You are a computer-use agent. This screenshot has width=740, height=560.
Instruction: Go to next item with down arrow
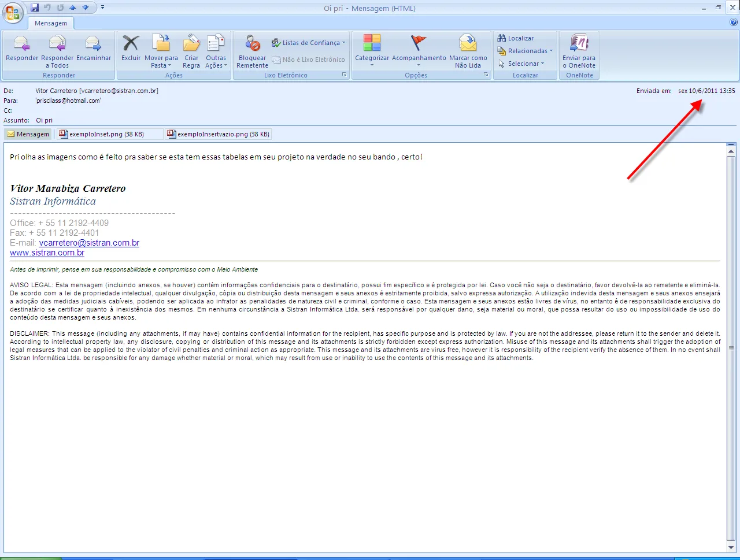coord(86,8)
